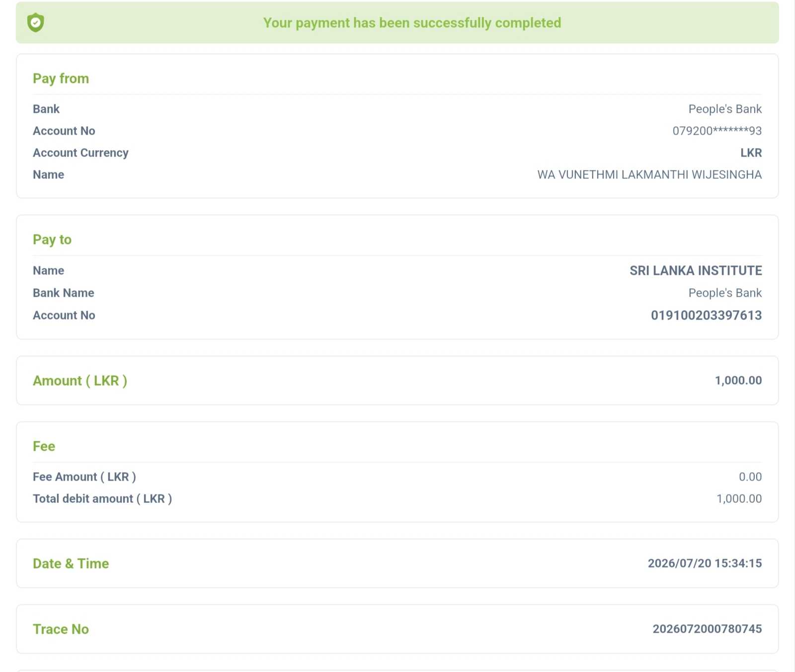Click the Pay to section heading
The height and width of the screenshot is (672, 795).
[x=52, y=240]
